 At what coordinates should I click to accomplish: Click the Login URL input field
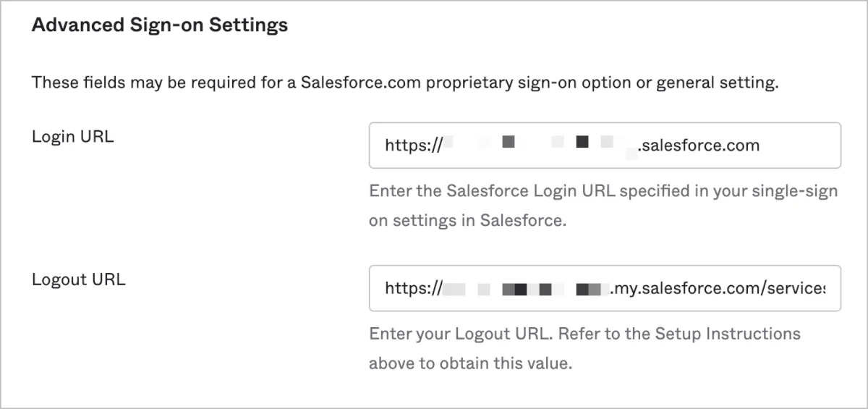604,146
